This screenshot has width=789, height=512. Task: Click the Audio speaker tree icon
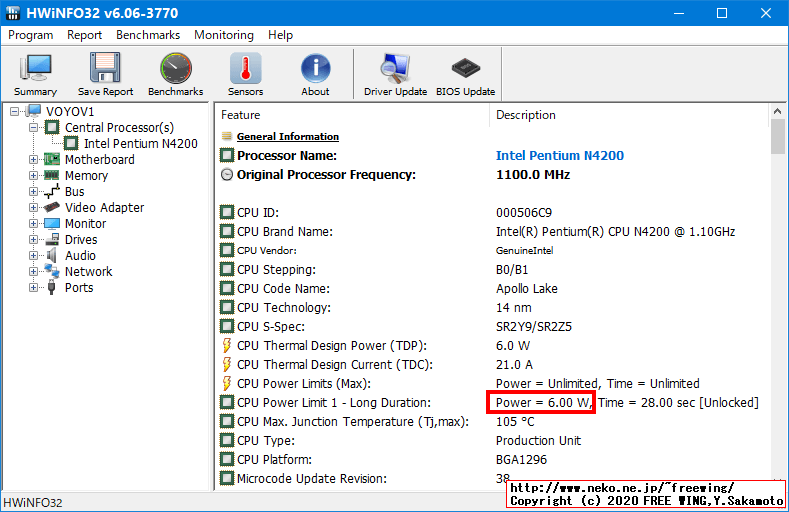52,255
